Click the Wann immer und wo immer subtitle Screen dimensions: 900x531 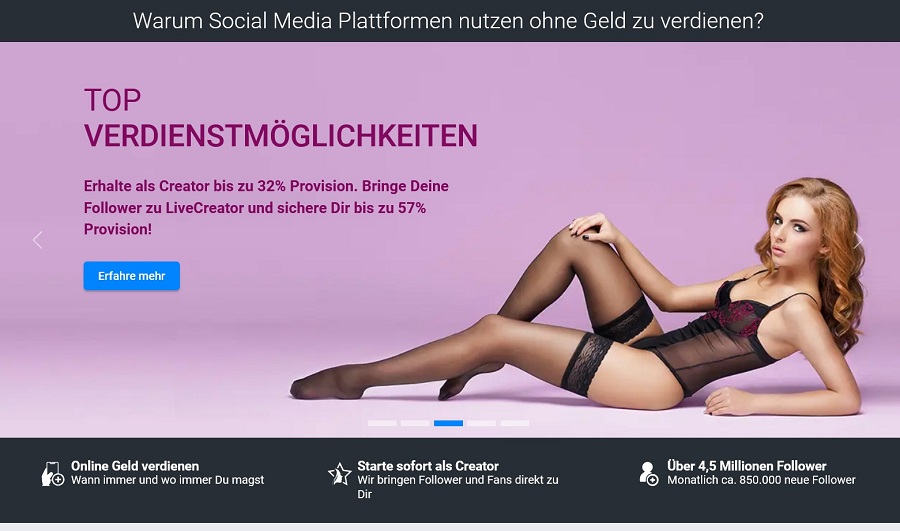click(168, 480)
